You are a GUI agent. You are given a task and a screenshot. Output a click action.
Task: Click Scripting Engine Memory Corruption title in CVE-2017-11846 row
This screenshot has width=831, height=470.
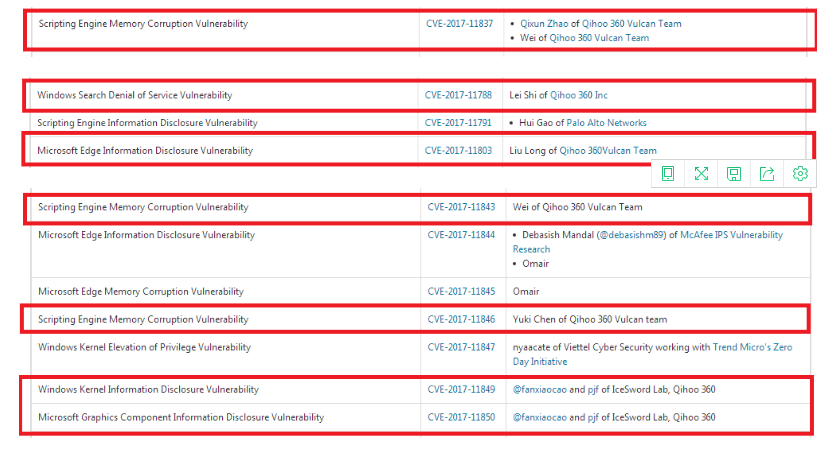(x=143, y=320)
